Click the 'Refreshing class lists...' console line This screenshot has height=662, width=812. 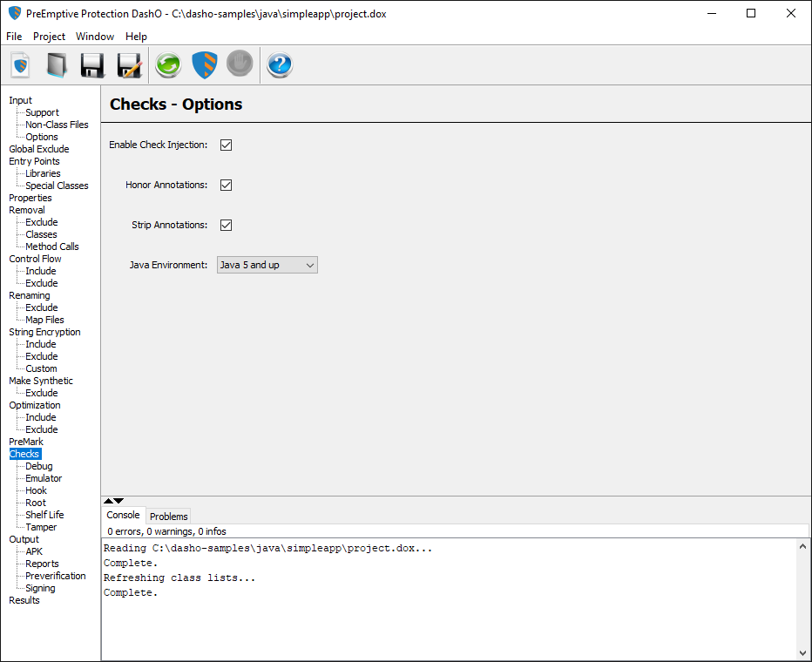click(179, 578)
